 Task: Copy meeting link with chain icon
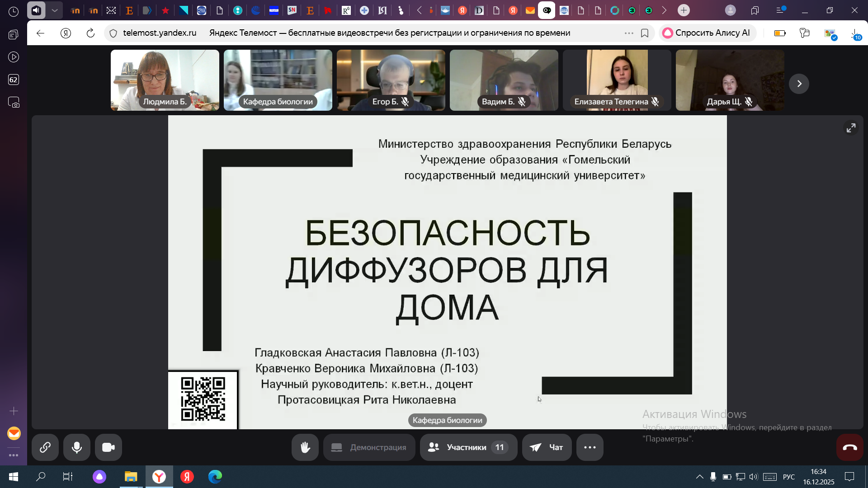pos(45,447)
